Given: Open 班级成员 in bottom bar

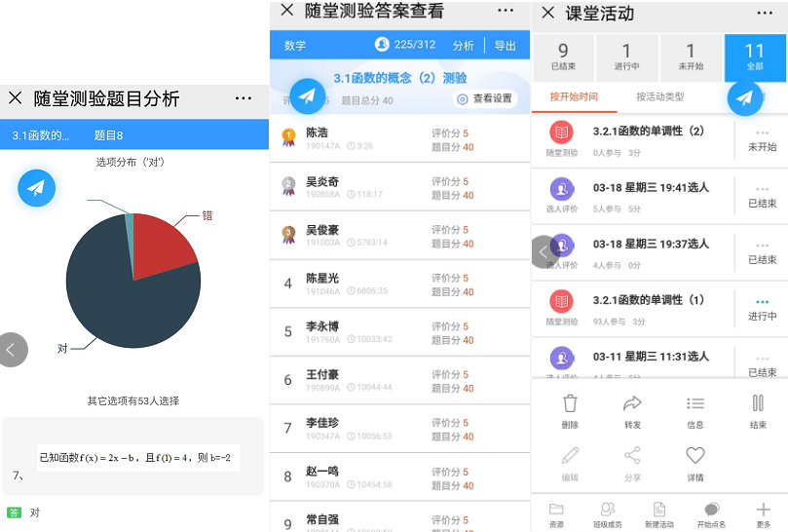Looking at the screenshot, I should [x=608, y=512].
